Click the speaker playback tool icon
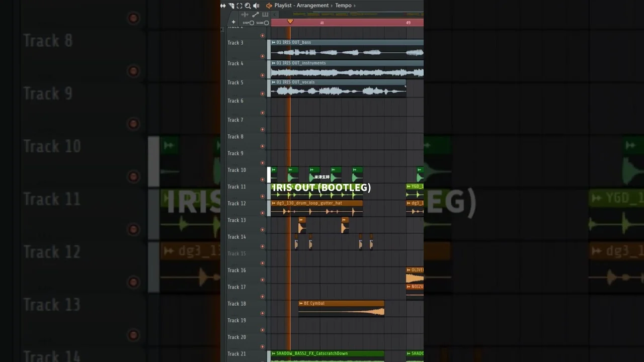The width and height of the screenshot is (644, 362). click(256, 6)
